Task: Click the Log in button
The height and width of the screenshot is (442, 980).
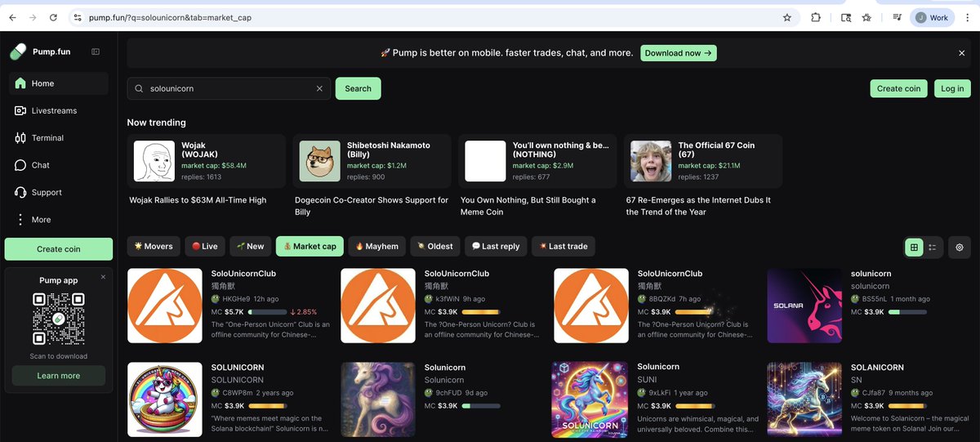Action: click(x=952, y=88)
